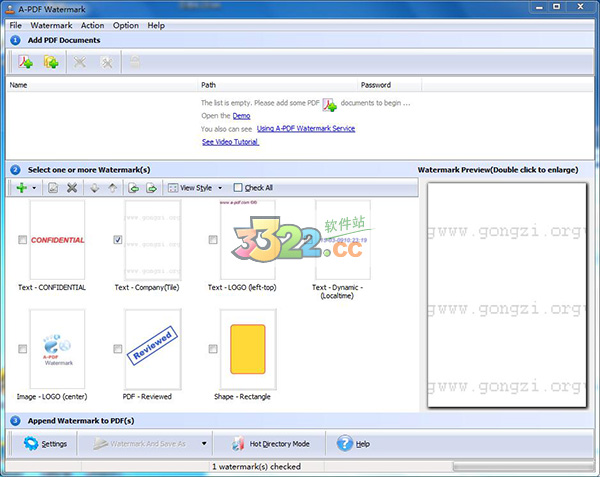
Task: Uncheck the Text - Company(Tile) watermark box
Action: [x=118, y=240]
